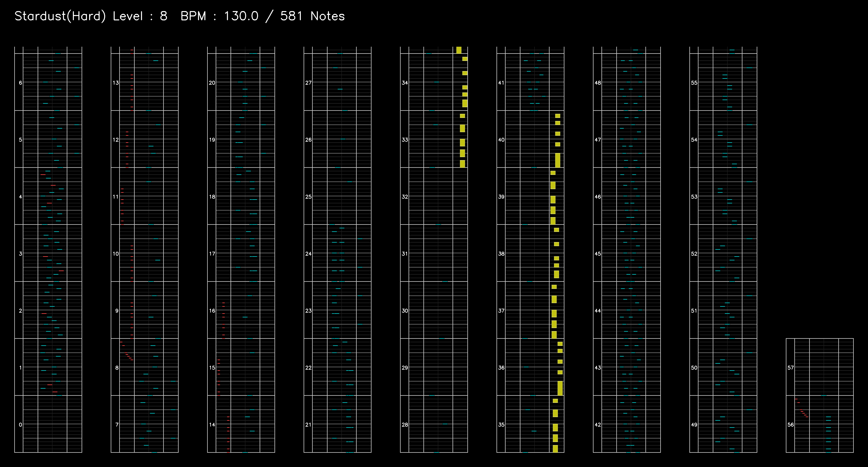868x467 pixels.
Task: Select measure number 41 label
Action: pos(501,83)
